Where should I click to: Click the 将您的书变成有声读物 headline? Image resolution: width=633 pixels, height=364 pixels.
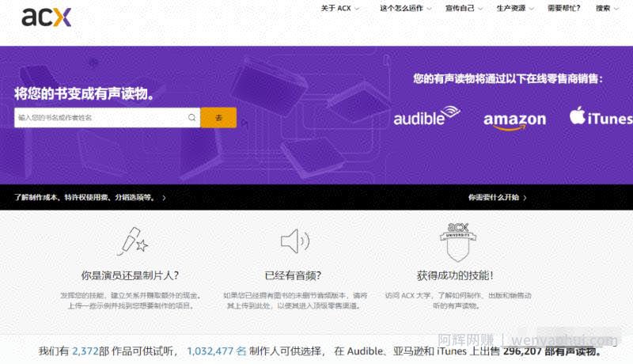click(85, 93)
